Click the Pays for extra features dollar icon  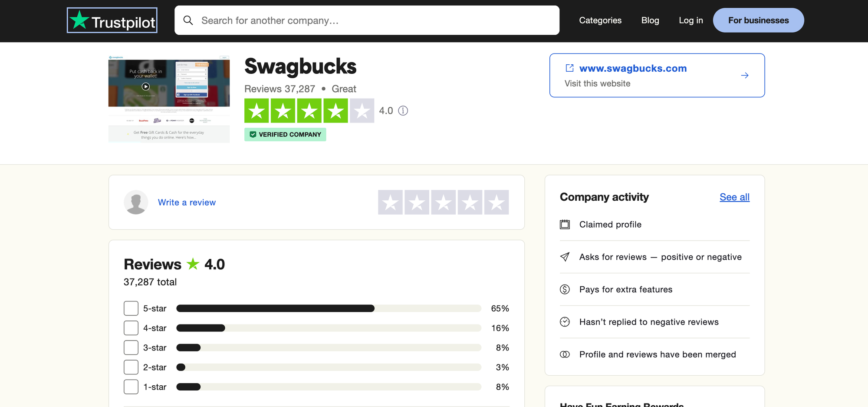point(565,289)
